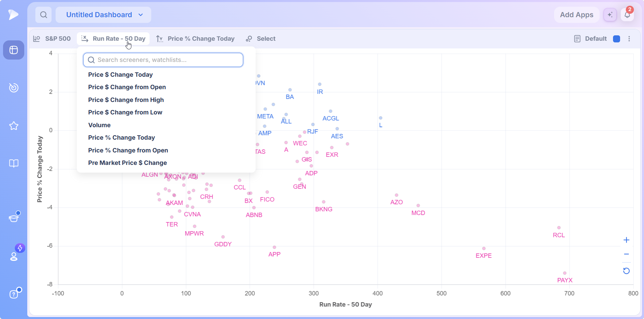
Task: Click the TER data point label
Action: pyautogui.click(x=172, y=224)
